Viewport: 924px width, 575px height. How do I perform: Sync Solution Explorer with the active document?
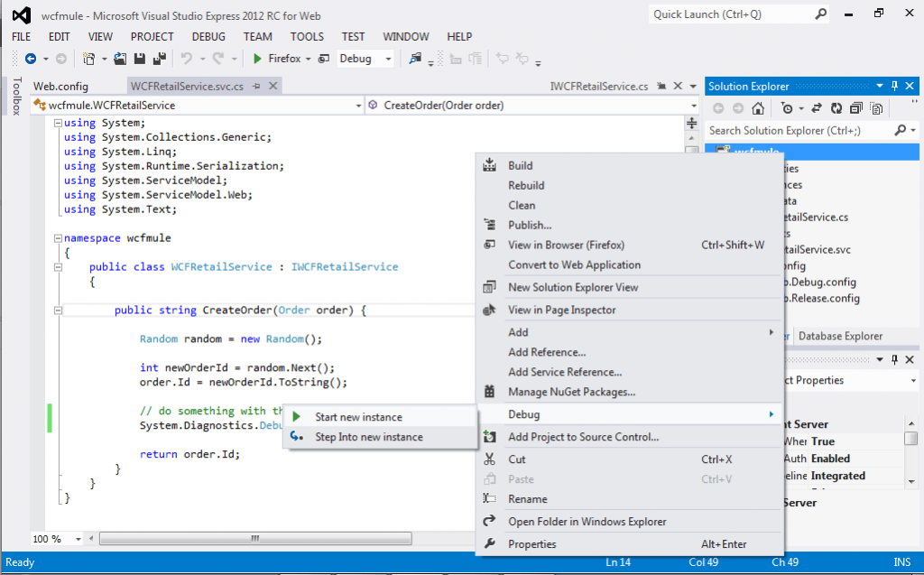pos(816,108)
